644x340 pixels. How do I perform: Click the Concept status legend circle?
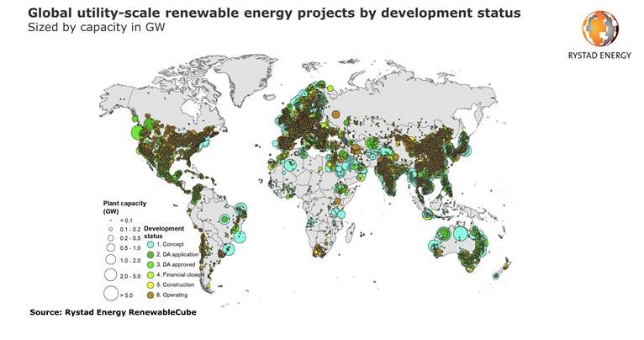coord(149,244)
